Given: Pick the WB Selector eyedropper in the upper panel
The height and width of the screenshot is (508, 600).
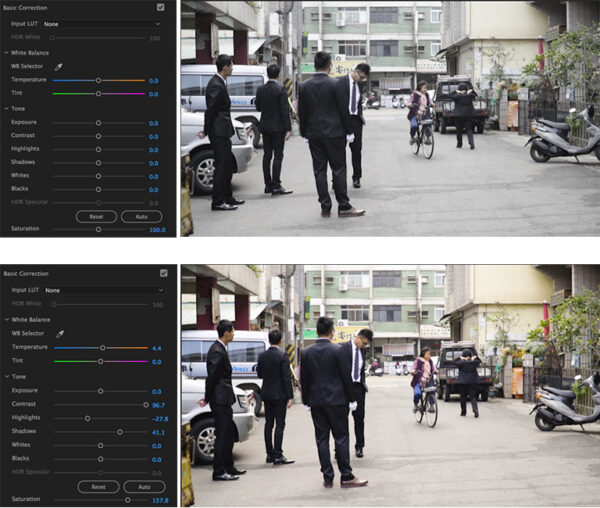Looking at the screenshot, I should 58,66.
